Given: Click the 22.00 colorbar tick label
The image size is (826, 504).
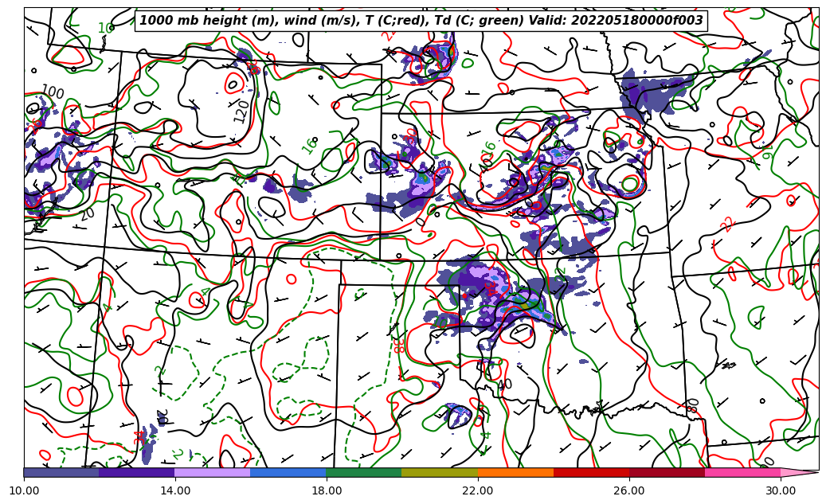Looking at the screenshot, I should coord(478,490).
